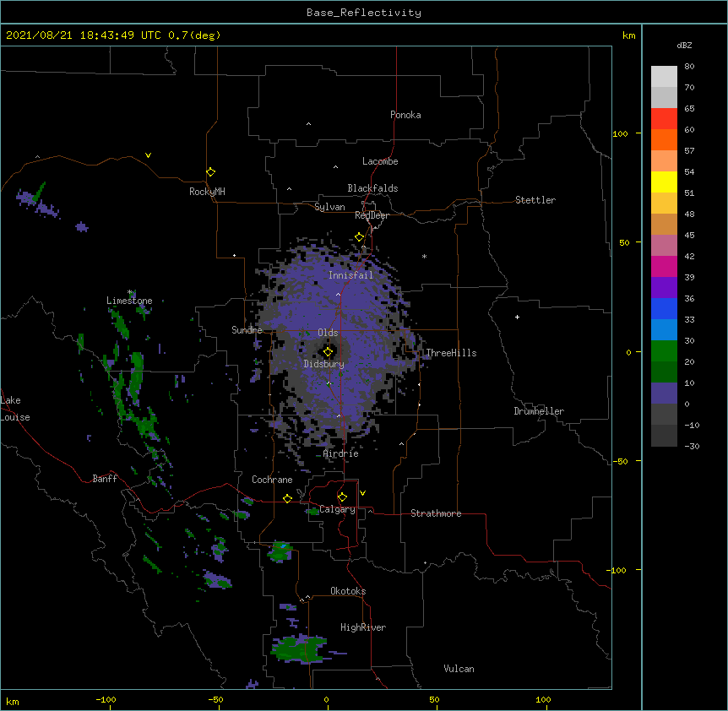Click the Vulcan label
The width and height of the screenshot is (728, 711).
[459, 669]
